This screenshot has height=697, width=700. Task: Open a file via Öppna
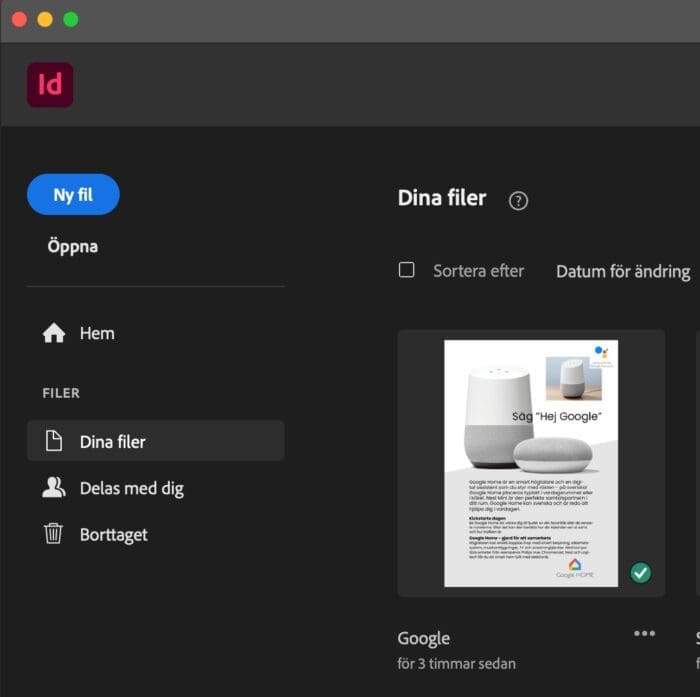[x=73, y=246]
